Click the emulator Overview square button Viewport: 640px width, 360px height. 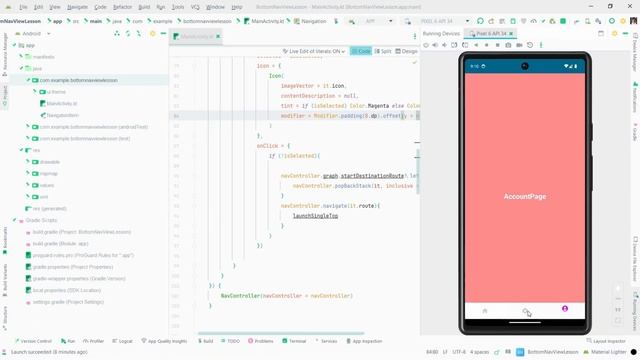498,45
